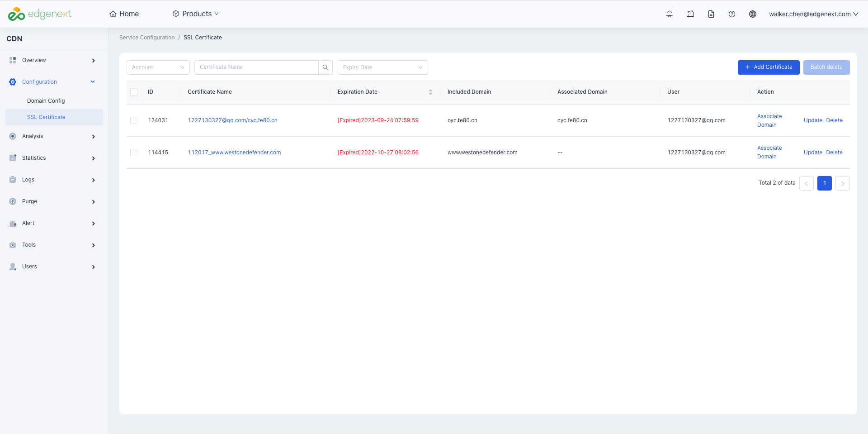Expand the Statistics chevron
The width and height of the screenshot is (868, 434).
94,158
